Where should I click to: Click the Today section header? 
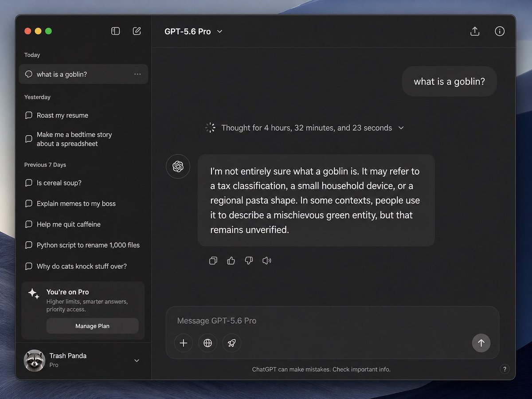(32, 55)
